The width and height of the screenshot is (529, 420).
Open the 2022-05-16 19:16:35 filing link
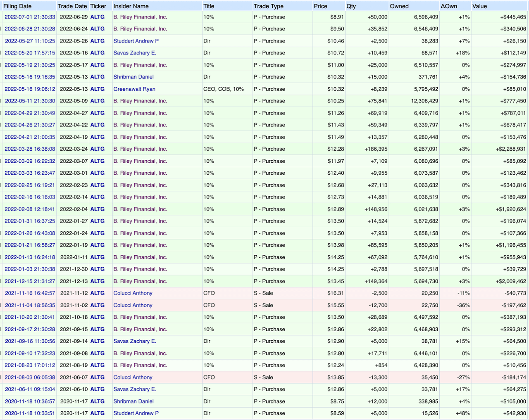click(30, 77)
